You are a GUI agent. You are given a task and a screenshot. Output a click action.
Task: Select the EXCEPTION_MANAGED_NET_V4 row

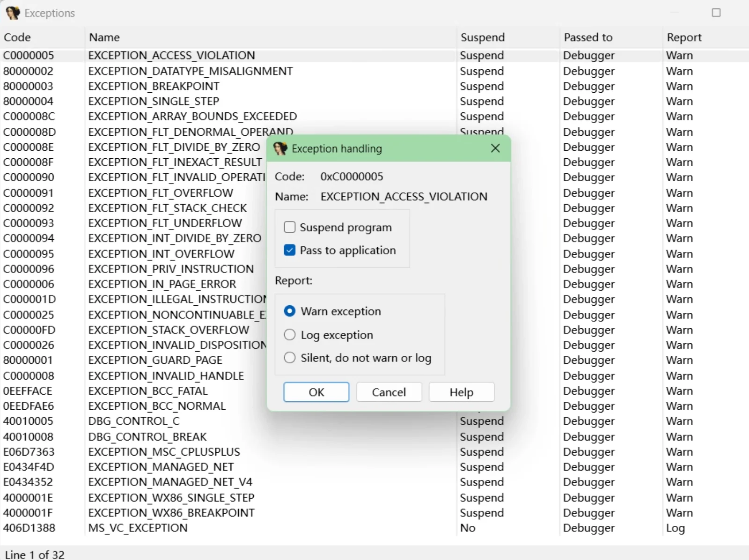[374, 482]
